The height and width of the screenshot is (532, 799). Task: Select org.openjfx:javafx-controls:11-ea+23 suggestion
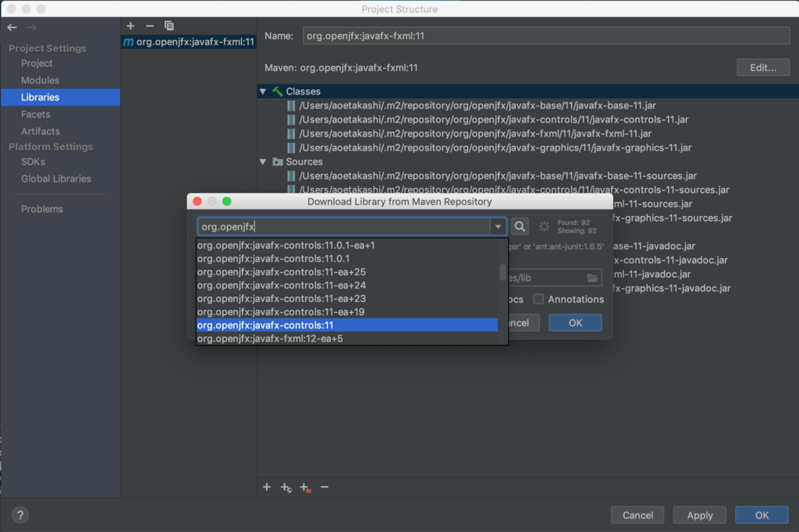point(347,298)
